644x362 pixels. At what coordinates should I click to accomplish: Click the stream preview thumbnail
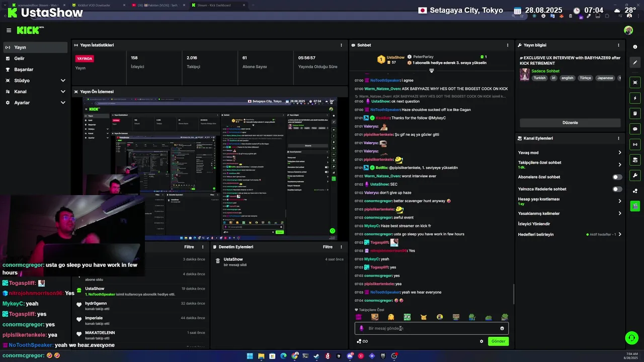210,169
